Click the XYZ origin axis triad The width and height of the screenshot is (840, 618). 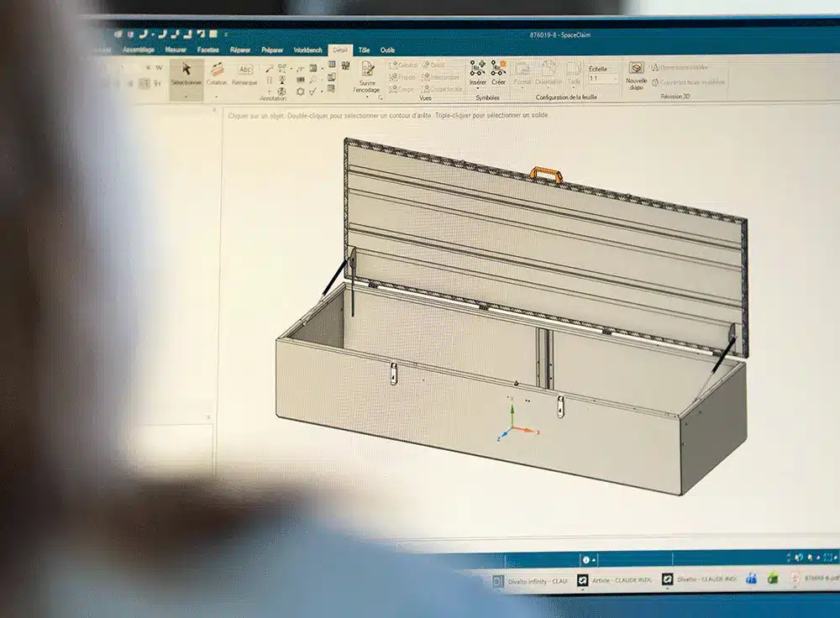tap(517, 421)
